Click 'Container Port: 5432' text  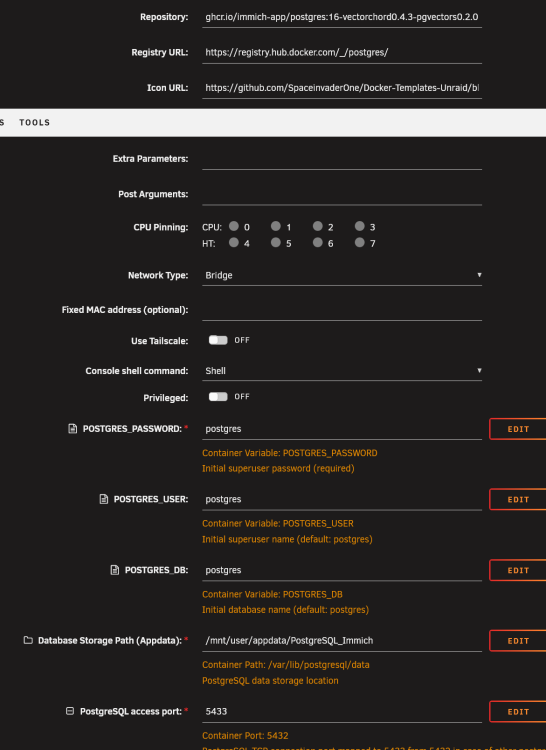(245, 736)
